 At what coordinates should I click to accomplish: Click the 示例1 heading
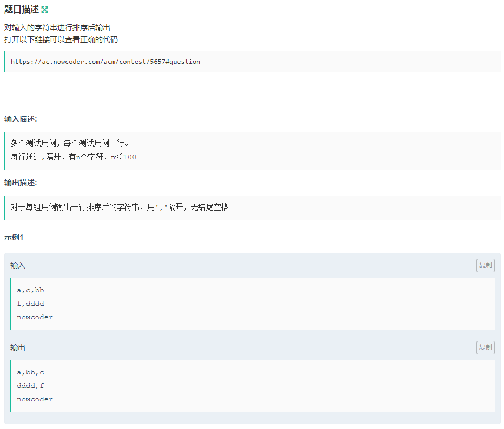click(x=14, y=237)
